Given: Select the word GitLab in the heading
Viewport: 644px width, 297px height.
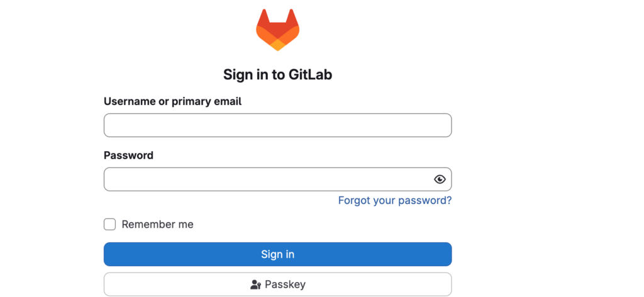Looking at the screenshot, I should [x=310, y=75].
